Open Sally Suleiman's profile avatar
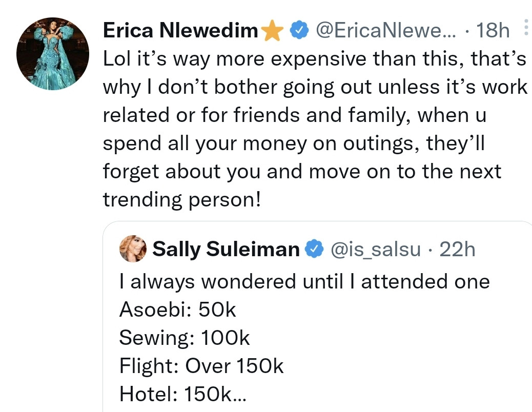 [132, 250]
